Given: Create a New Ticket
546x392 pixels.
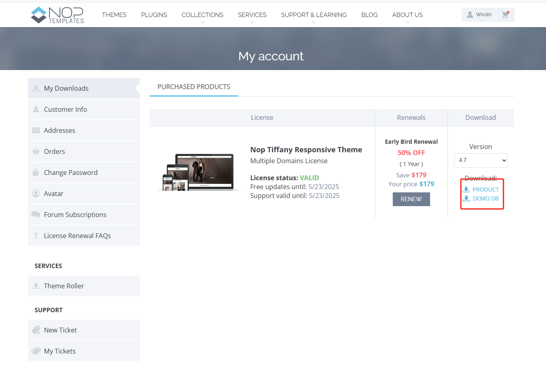Looking at the screenshot, I should (x=84, y=330).
